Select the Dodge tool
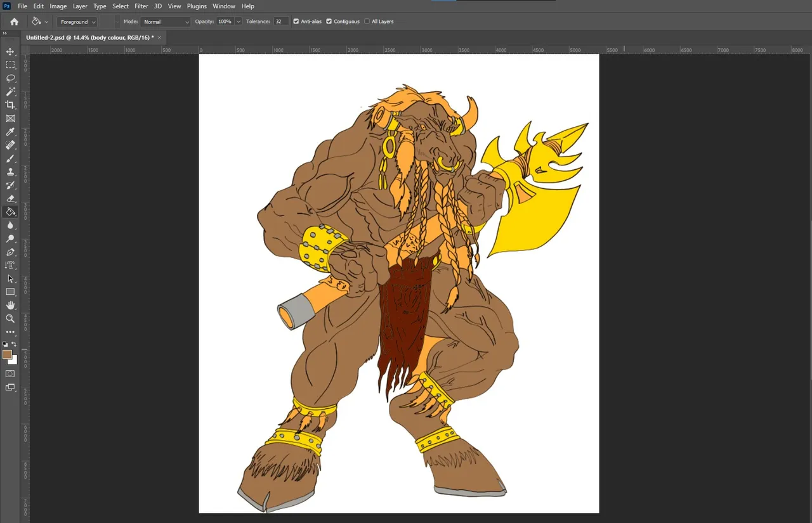This screenshot has height=523, width=812. [10, 239]
